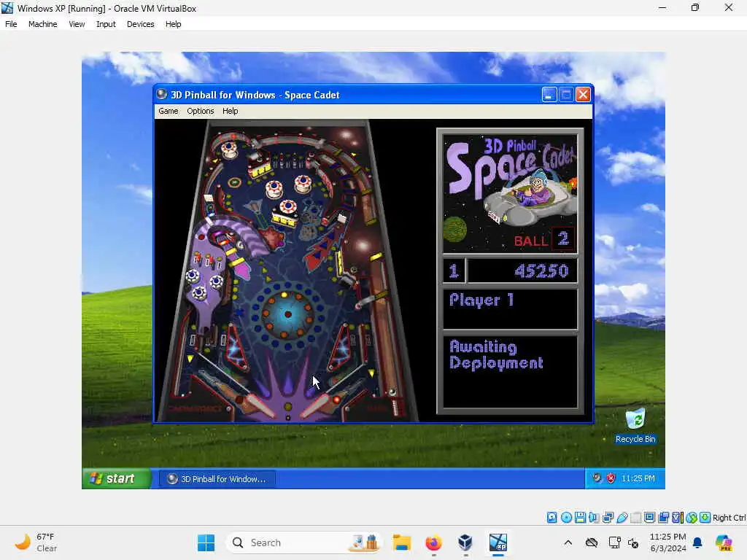Click the XP tray security shield icon
Viewport: 747px width, 560px height.
tap(611, 478)
